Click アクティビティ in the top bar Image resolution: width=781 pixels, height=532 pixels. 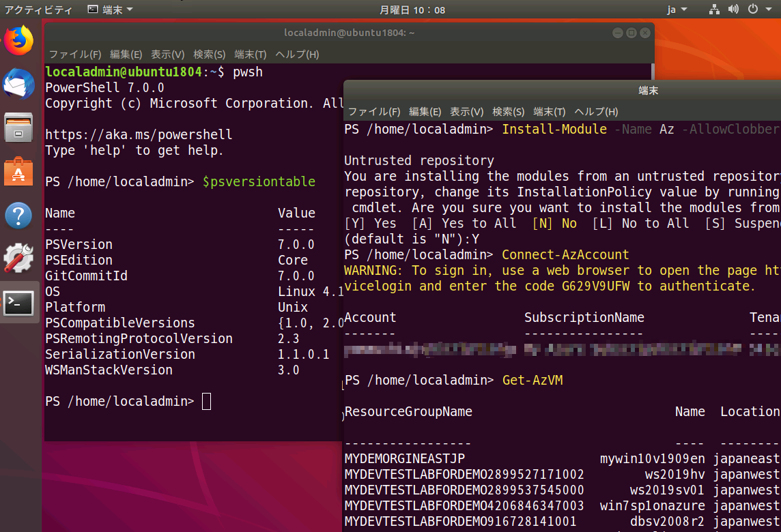pyautogui.click(x=38, y=10)
